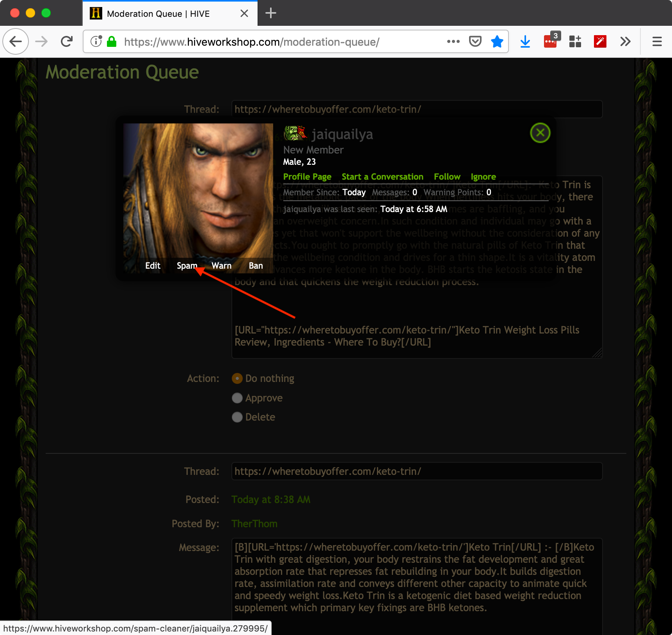This screenshot has width=672, height=635.
Task: Click the Member Since: Today text
Action: [x=324, y=192]
